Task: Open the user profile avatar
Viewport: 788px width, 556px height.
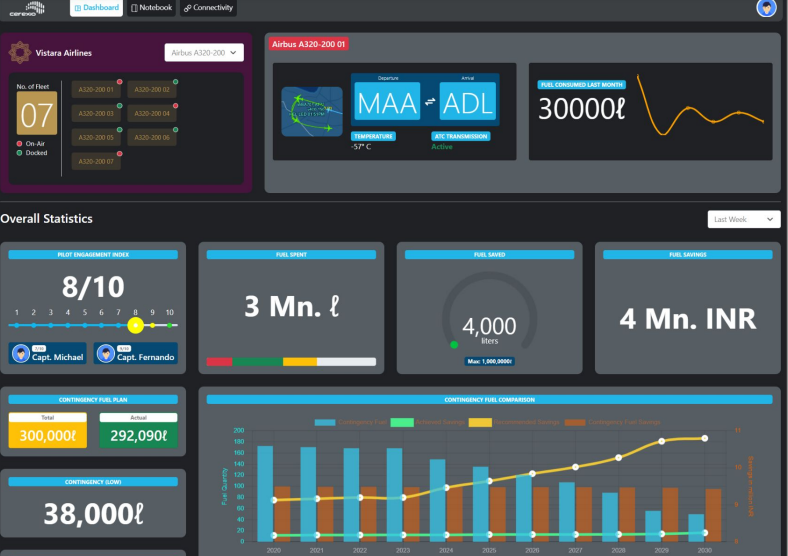Action: (x=766, y=8)
